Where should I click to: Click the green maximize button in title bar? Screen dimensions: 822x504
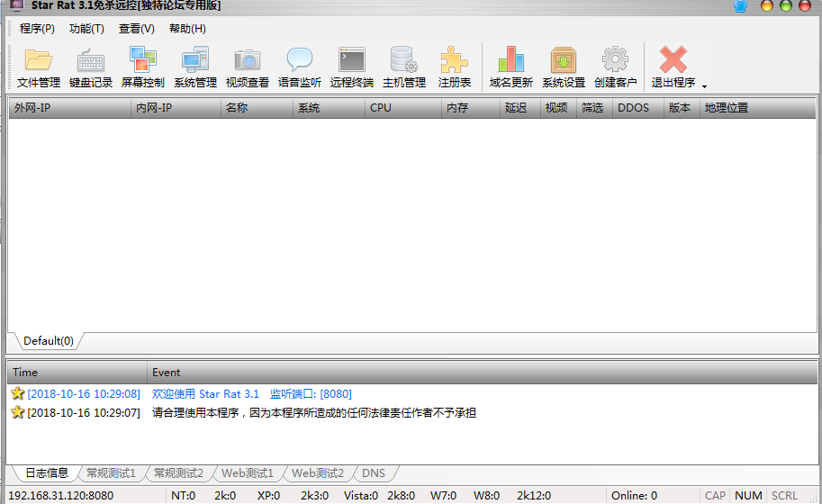pyautogui.click(x=786, y=5)
